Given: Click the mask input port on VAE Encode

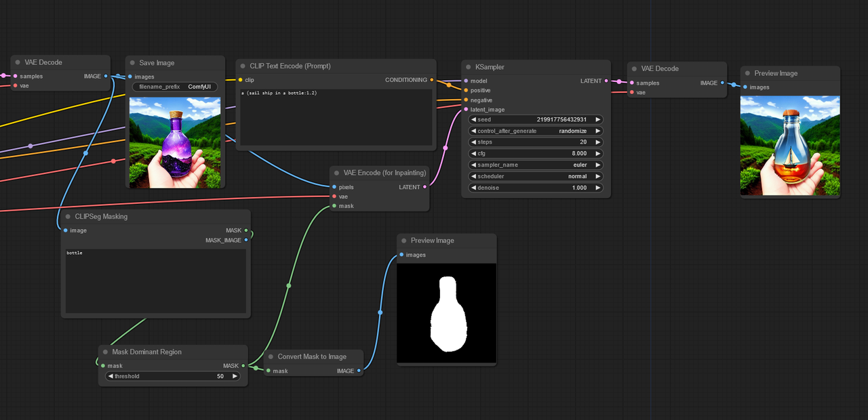Looking at the screenshot, I should click(334, 206).
